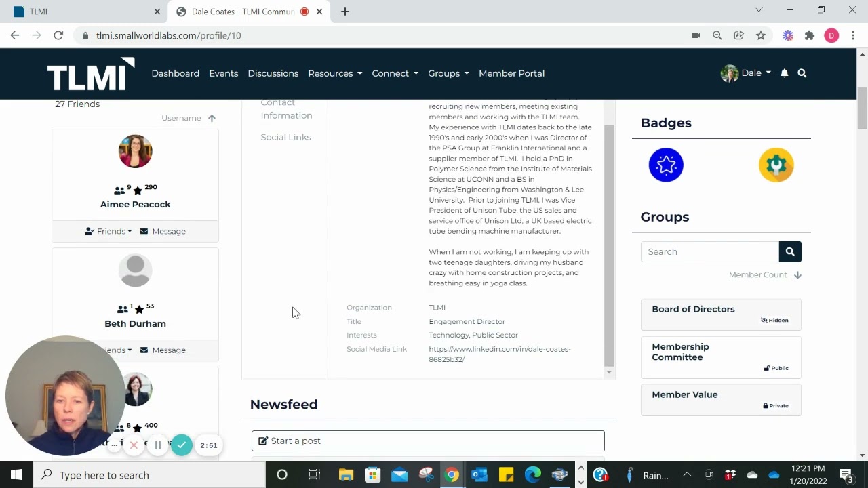Image resolution: width=868 pixels, height=488 pixels.
Task: Sort groups by Member Count
Action: 765,274
